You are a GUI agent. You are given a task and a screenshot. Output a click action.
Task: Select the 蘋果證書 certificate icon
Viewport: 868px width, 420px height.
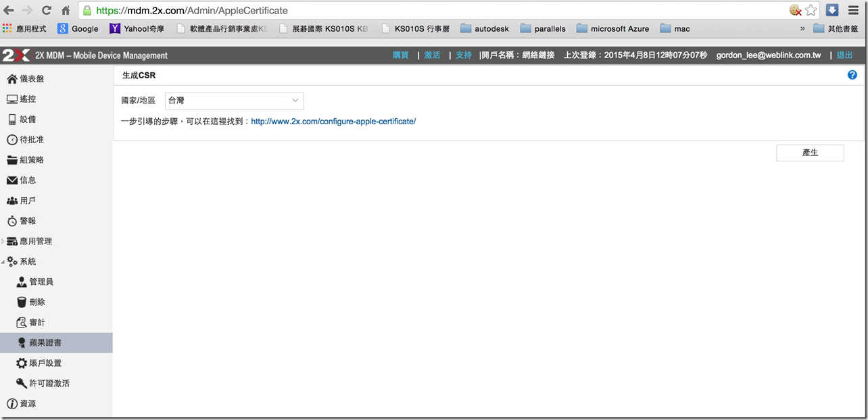click(22, 342)
